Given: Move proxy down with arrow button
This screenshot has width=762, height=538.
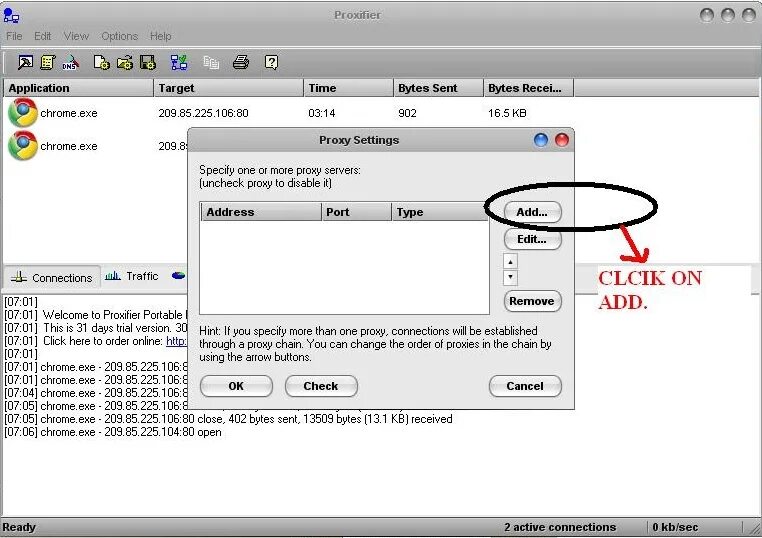Looking at the screenshot, I should point(510,278).
